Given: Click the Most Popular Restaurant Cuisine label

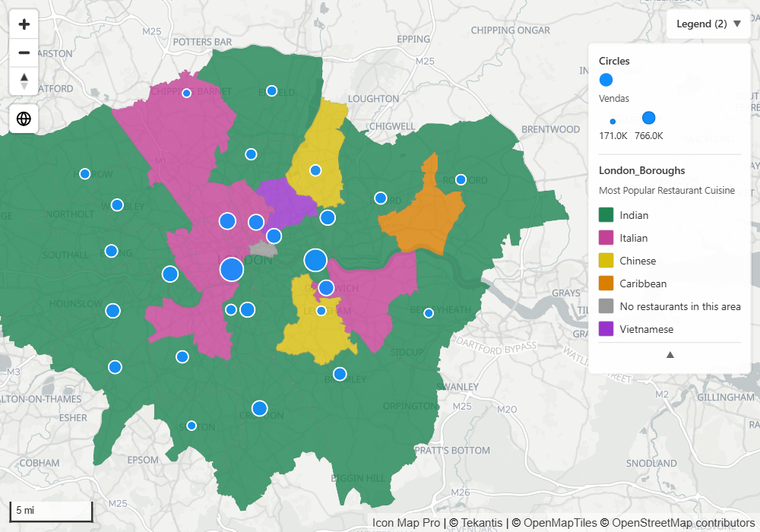Looking at the screenshot, I should (x=667, y=191).
